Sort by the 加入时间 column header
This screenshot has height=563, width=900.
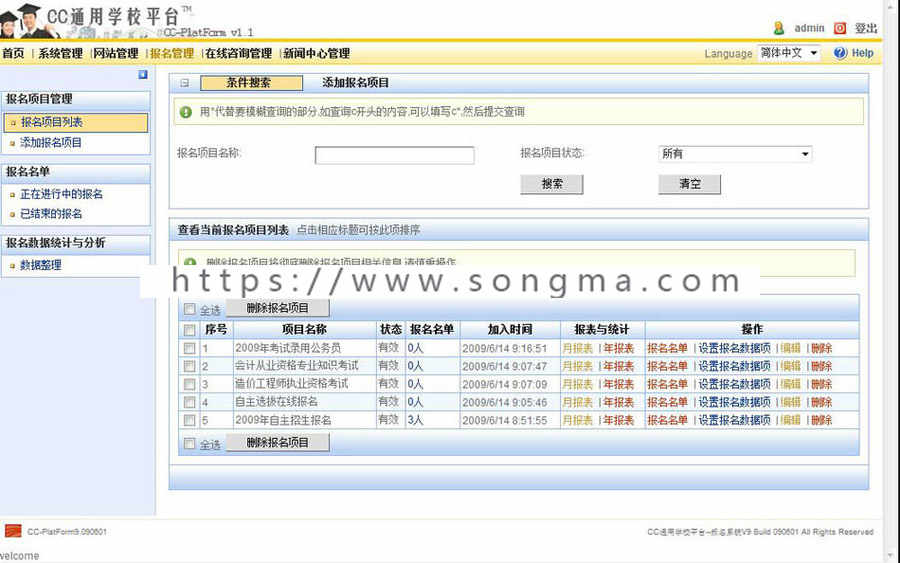click(510, 329)
